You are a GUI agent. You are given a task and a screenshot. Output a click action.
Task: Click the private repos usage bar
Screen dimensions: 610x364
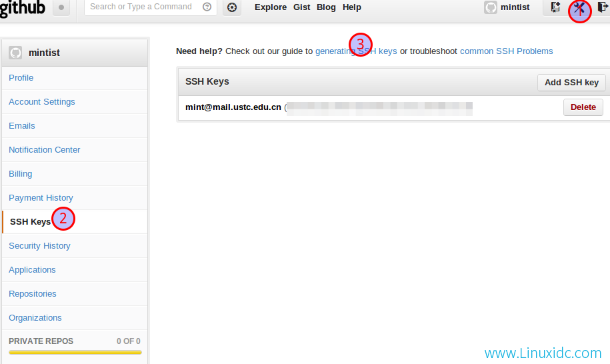pos(75,352)
